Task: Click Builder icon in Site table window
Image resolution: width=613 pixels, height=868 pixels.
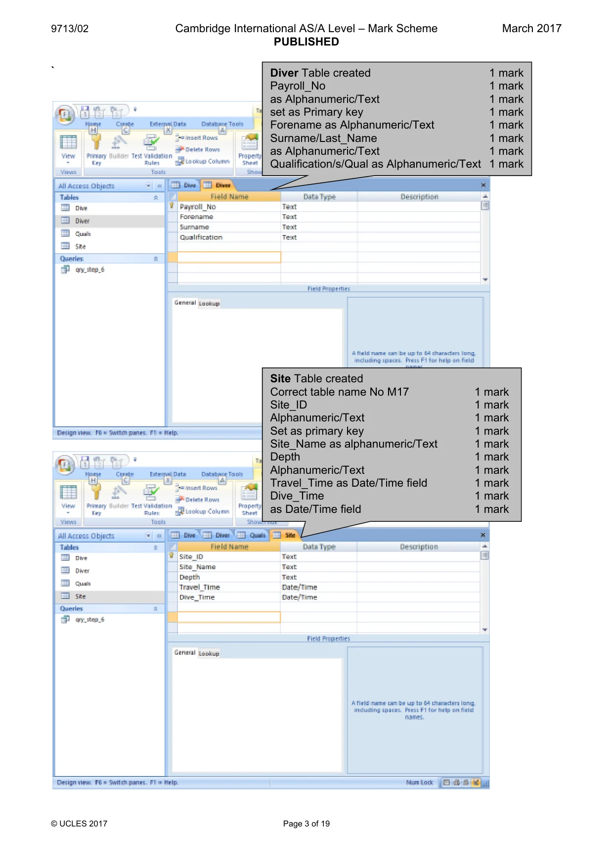Action: click(x=119, y=492)
